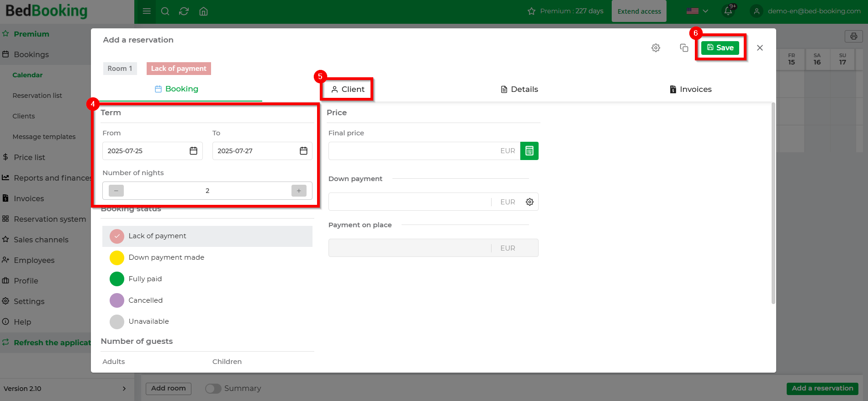This screenshot has height=401, width=868.
Task: Open the Invoices tab
Action: 690,89
